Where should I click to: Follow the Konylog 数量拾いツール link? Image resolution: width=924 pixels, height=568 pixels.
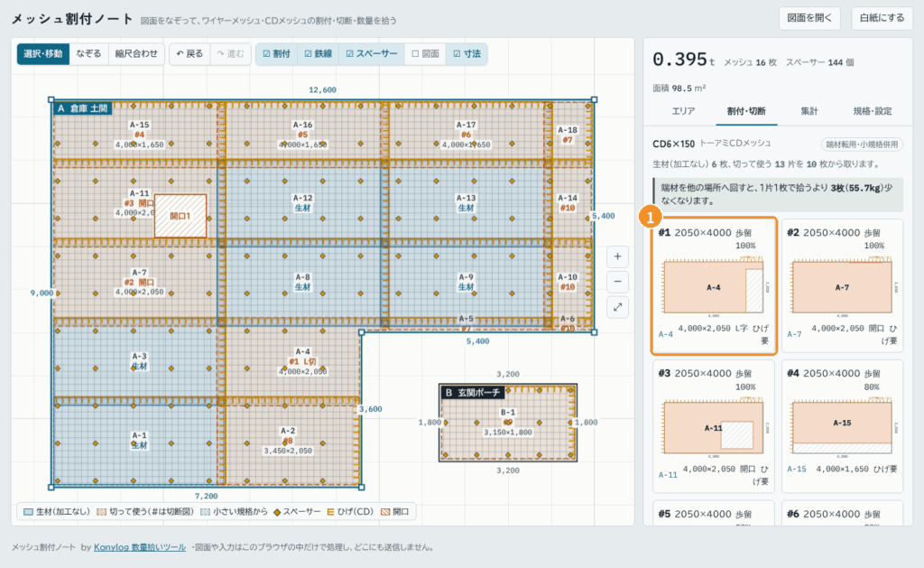pos(140,547)
